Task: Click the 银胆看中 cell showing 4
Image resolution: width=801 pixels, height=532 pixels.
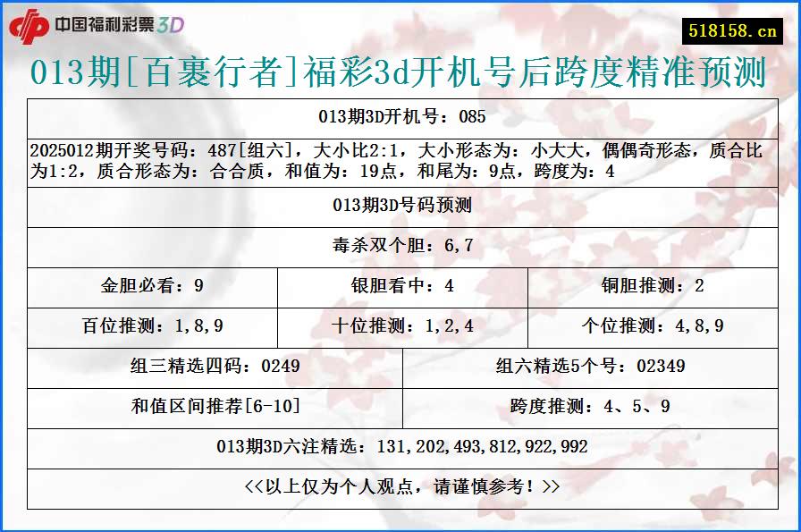Action: click(400, 287)
